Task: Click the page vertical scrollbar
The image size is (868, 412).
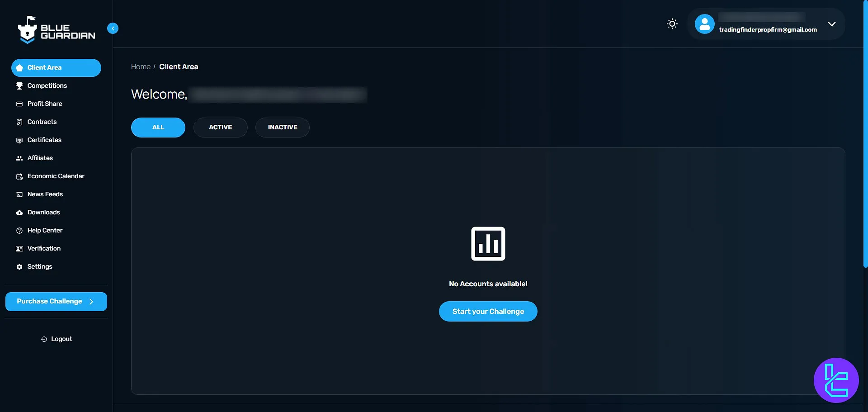Action: coord(865,136)
